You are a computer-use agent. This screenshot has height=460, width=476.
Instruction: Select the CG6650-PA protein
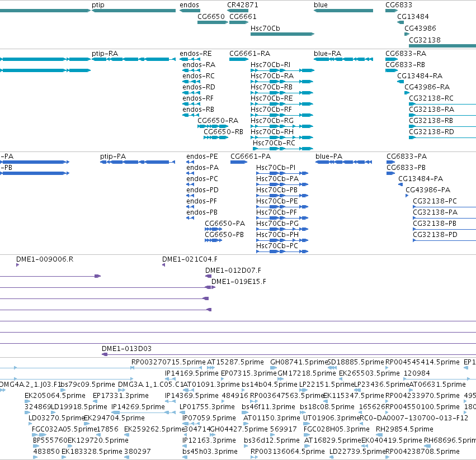coord(214,229)
